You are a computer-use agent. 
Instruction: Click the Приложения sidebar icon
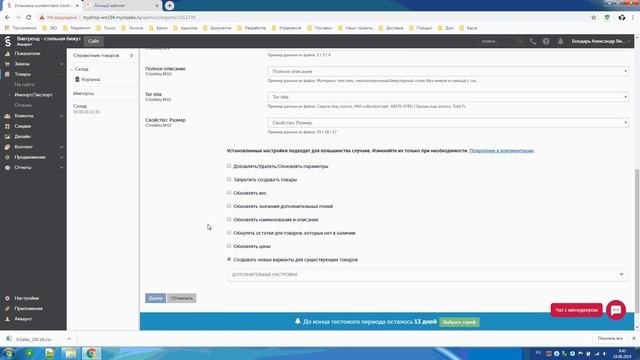pos(7,309)
